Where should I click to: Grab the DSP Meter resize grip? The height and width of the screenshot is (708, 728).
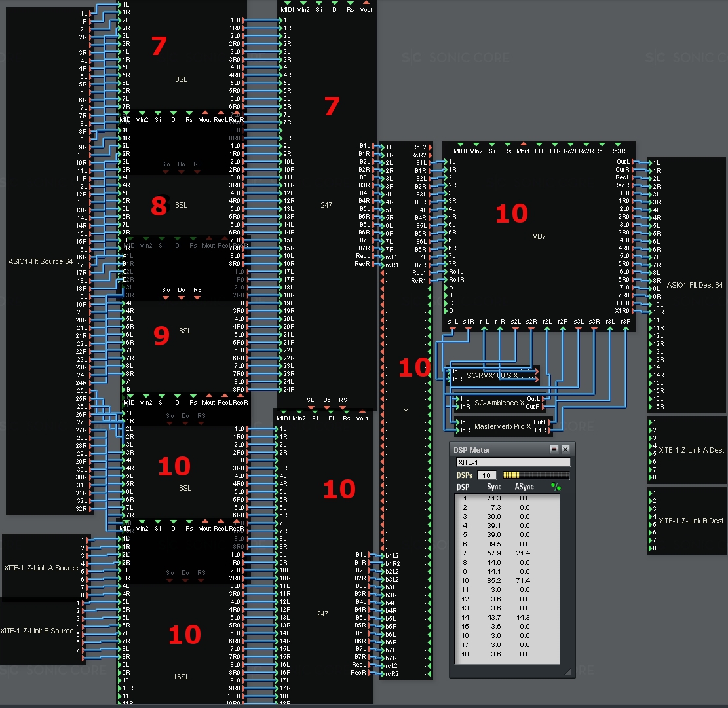pos(568,671)
